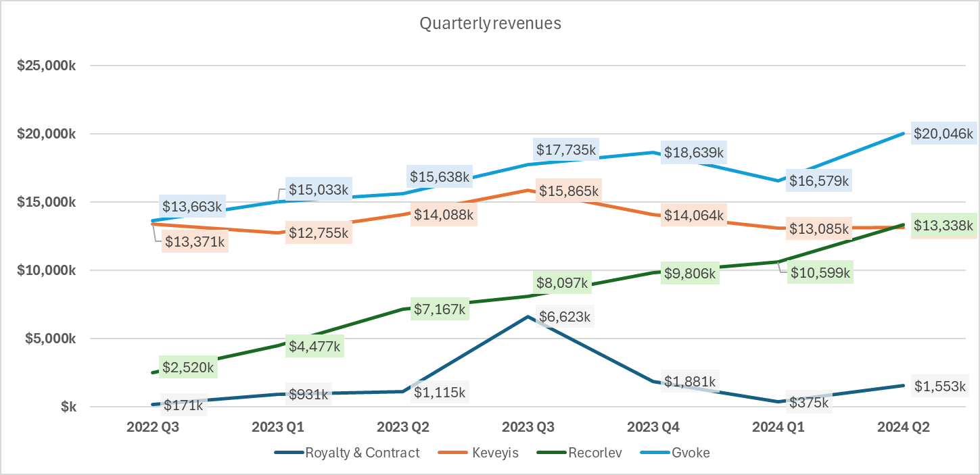Viewport: 980px width, 475px height.
Task: Click the $20,046k Gvoke data label
Action: tap(943, 134)
